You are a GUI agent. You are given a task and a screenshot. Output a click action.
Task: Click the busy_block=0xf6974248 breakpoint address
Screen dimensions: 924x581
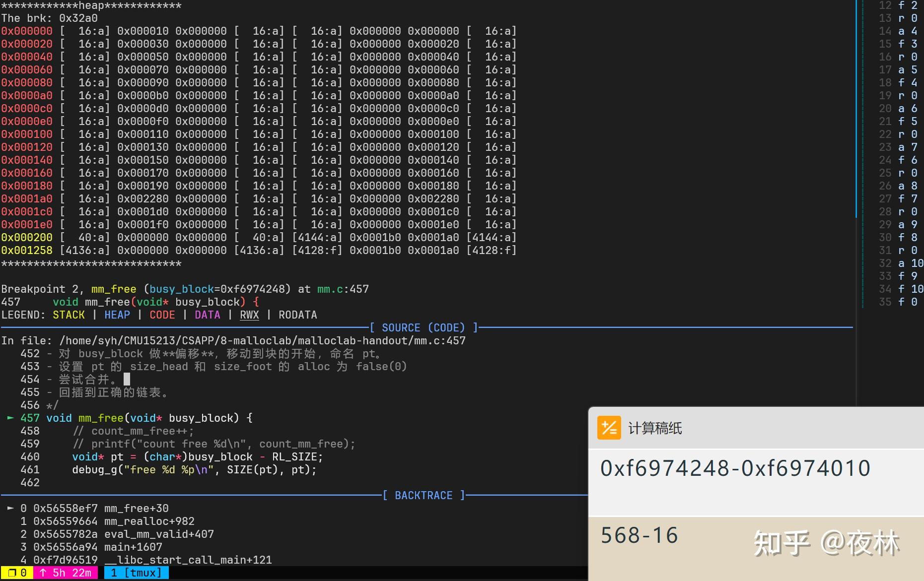pos(219,289)
